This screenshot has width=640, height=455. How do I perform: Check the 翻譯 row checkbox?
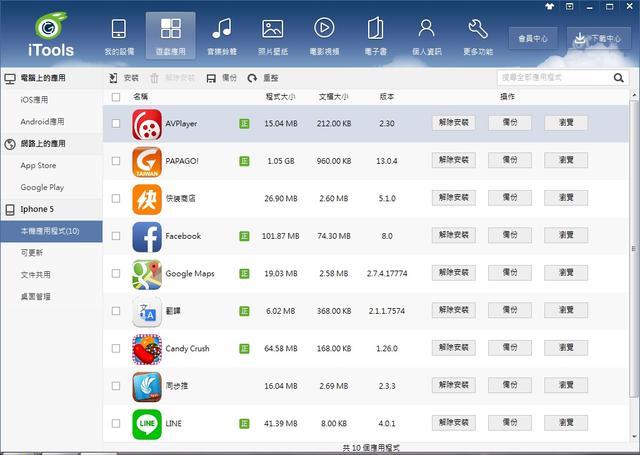(116, 311)
